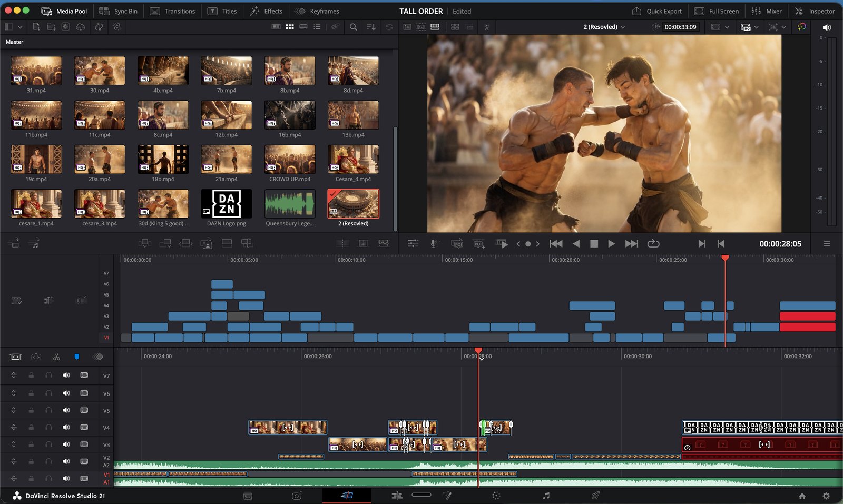843x504 pixels.
Task: Mute viewer audio with speaker icon
Action: tap(827, 27)
